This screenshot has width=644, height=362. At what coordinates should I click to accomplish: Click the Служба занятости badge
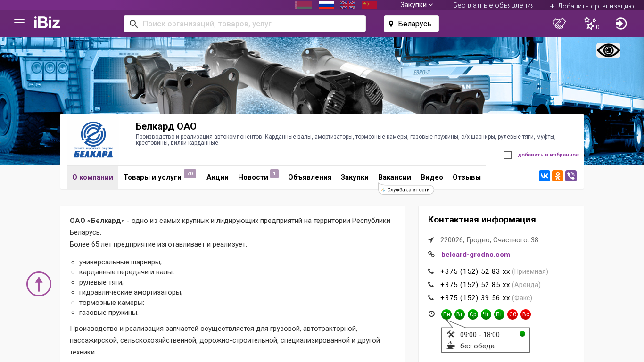tap(406, 189)
